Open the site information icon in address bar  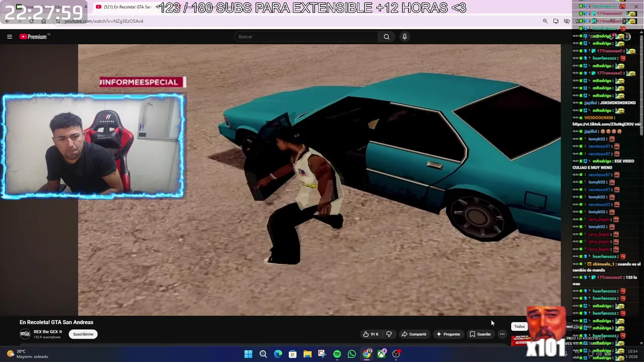click(58, 21)
